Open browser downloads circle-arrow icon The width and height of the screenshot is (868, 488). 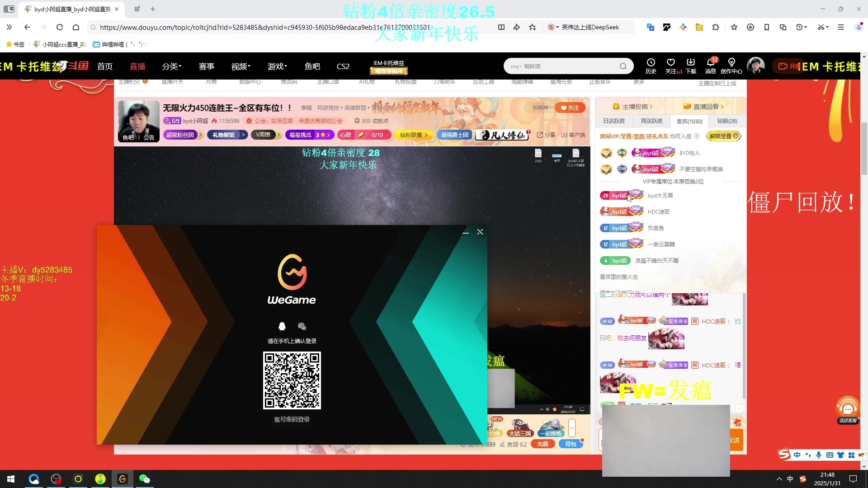(x=750, y=28)
